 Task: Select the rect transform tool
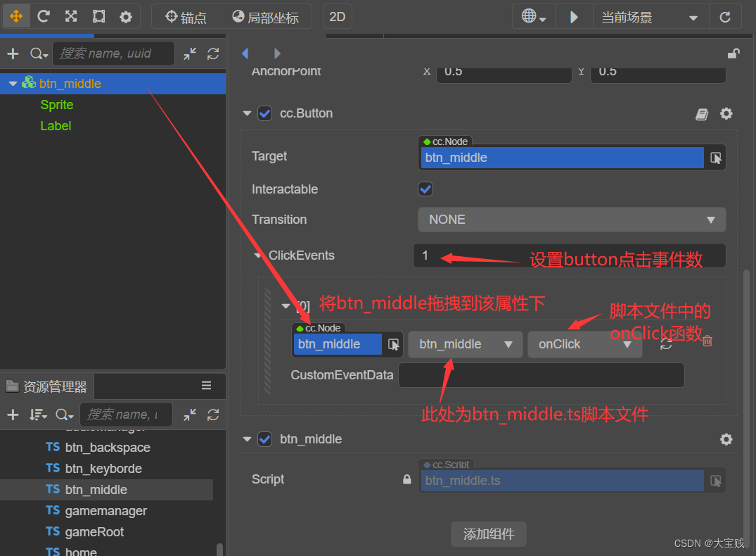pos(98,16)
